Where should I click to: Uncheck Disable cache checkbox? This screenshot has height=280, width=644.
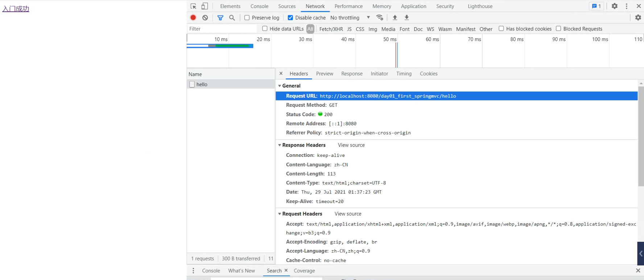[290, 17]
